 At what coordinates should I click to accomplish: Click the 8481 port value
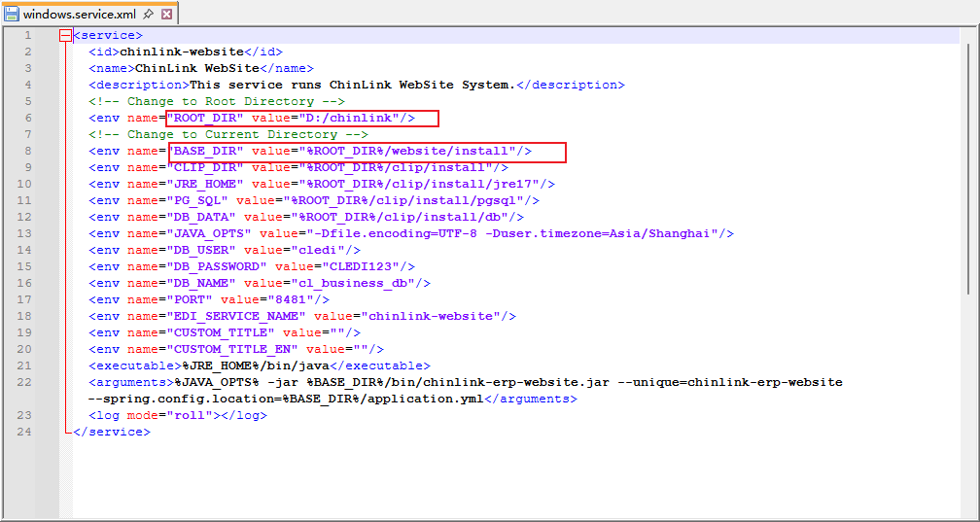click(x=290, y=299)
